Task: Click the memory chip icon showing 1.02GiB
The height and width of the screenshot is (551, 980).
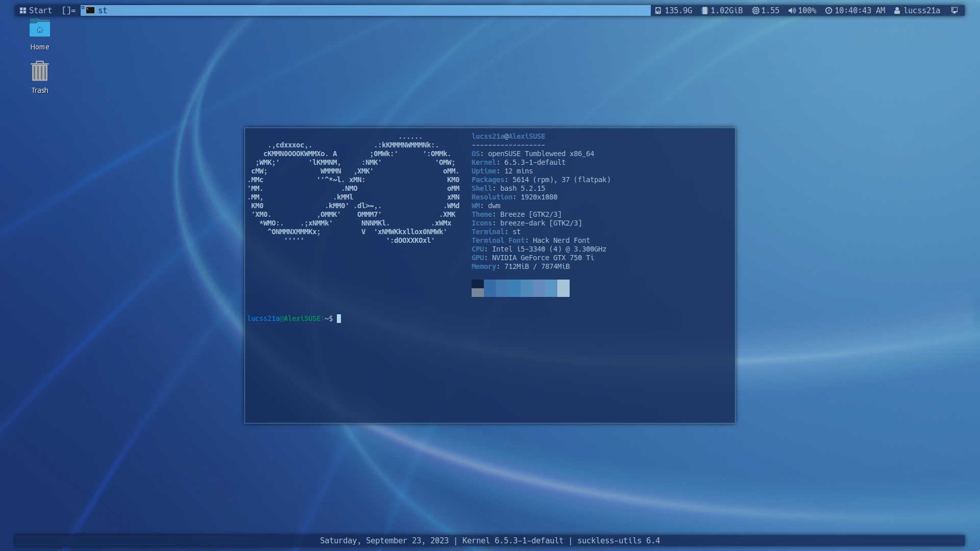Action: coord(705,10)
